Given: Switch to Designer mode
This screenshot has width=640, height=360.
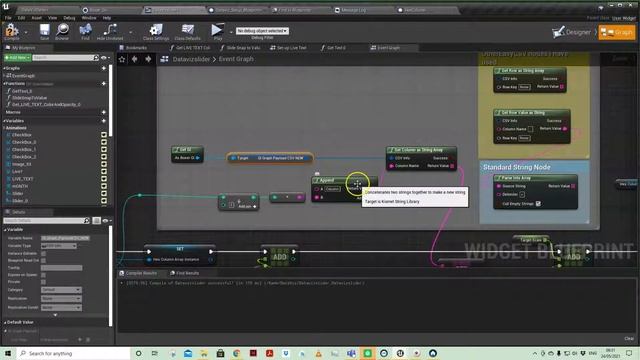Looking at the screenshot, I should [x=571, y=32].
